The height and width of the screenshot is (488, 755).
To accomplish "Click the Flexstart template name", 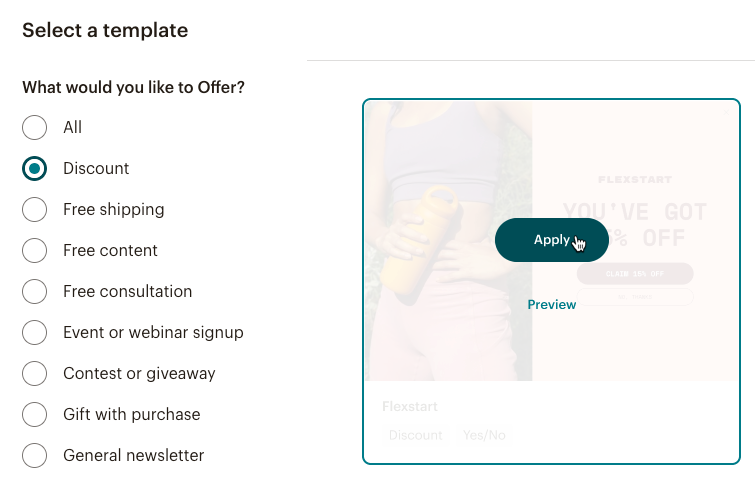I will [410, 407].
